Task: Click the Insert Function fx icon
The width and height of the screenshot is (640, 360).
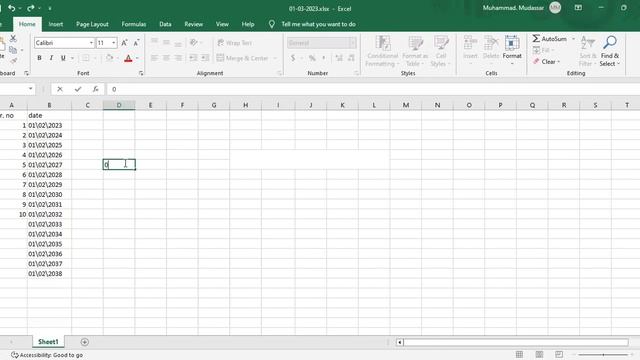Action: tap(96, 89)
